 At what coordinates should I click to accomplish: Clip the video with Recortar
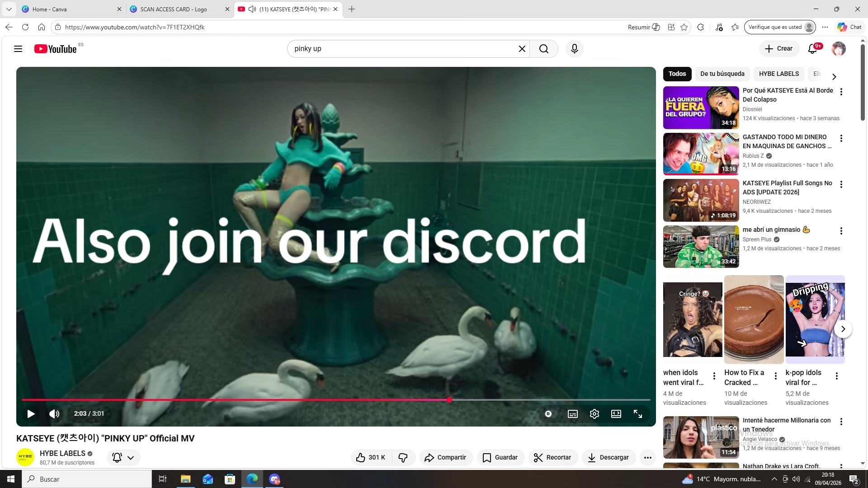553,458
